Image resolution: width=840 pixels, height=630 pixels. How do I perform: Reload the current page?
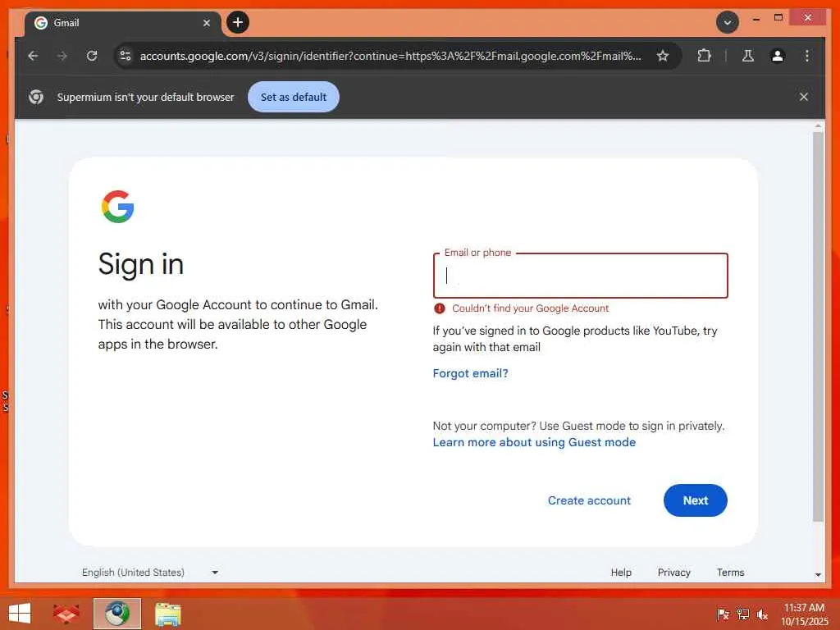pyautogui.click(x=92, y=56)
